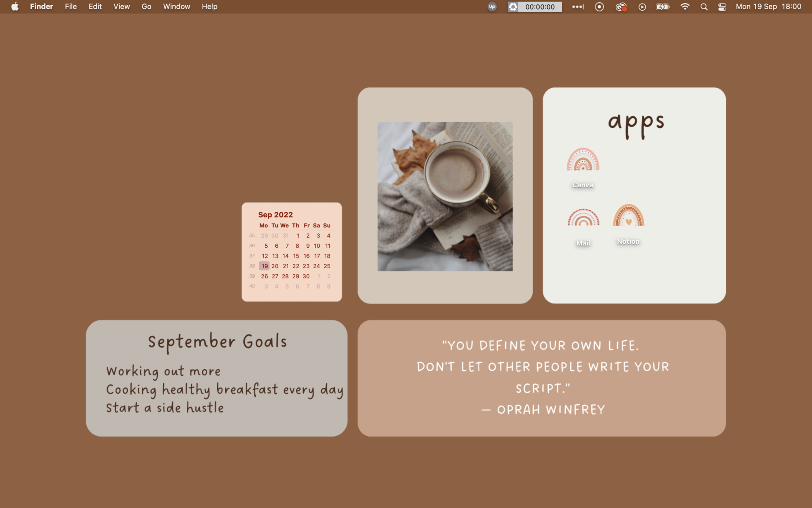Open the Help menu

tap(209, 6)
